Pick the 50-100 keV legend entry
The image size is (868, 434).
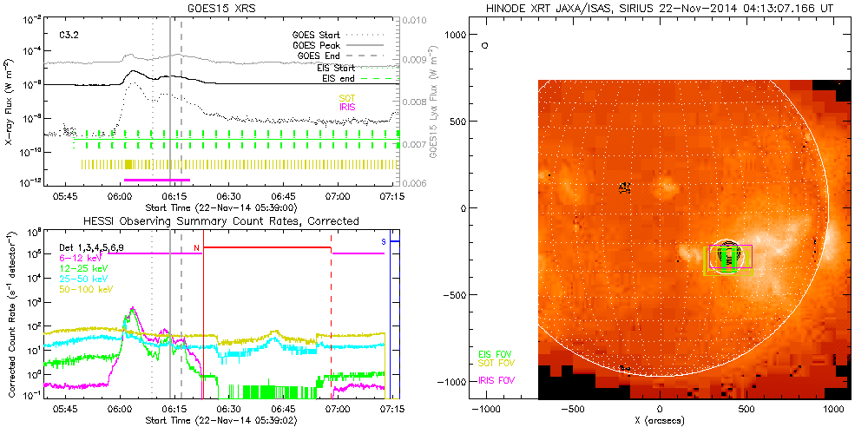(82, 289)
